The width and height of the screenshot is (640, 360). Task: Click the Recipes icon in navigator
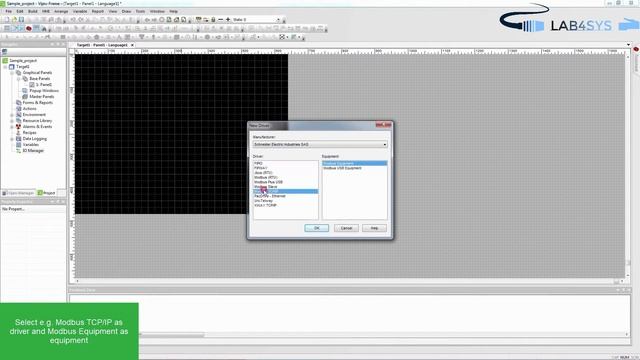[18, 133]
